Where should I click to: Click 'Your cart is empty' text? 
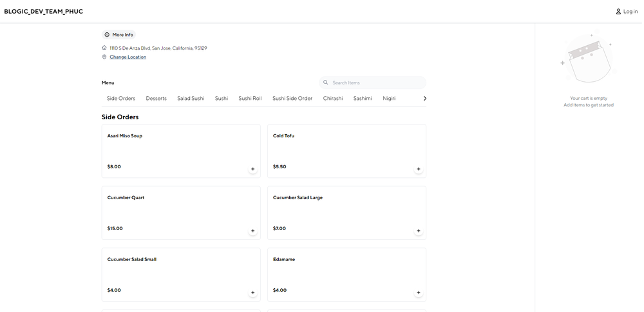coord(589,98)
